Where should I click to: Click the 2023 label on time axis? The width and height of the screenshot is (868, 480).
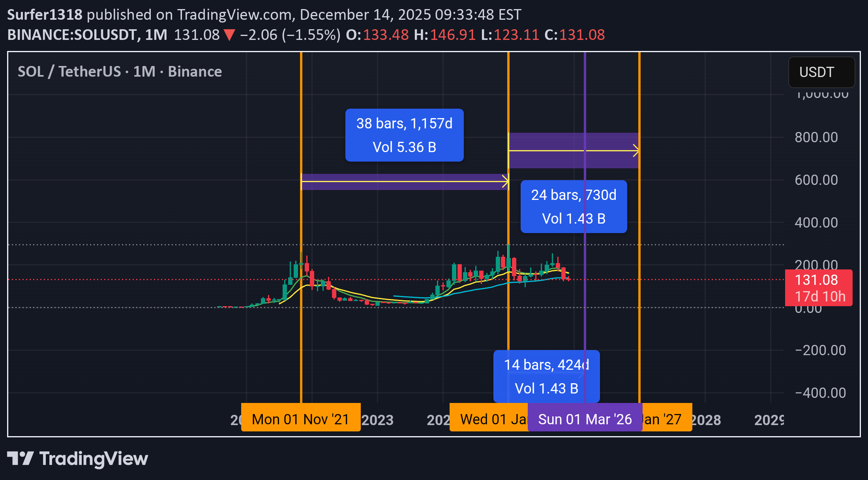pos(377,420)
